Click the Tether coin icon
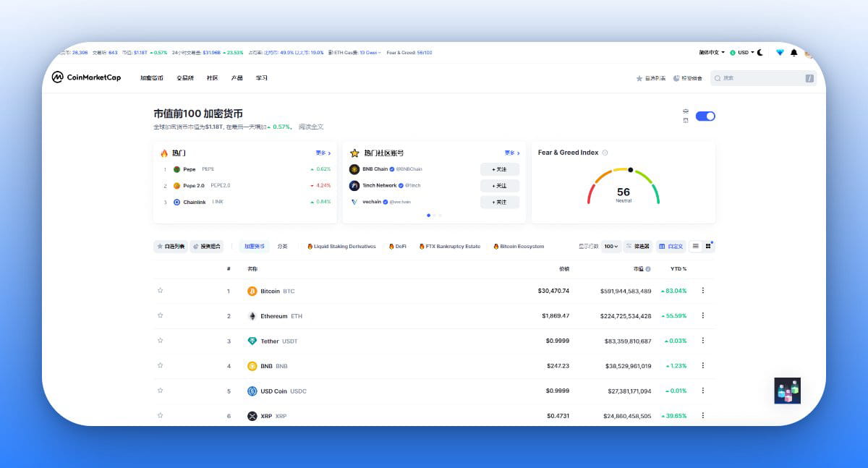Screen dimensions: 868x468 (x=252, y=341)
